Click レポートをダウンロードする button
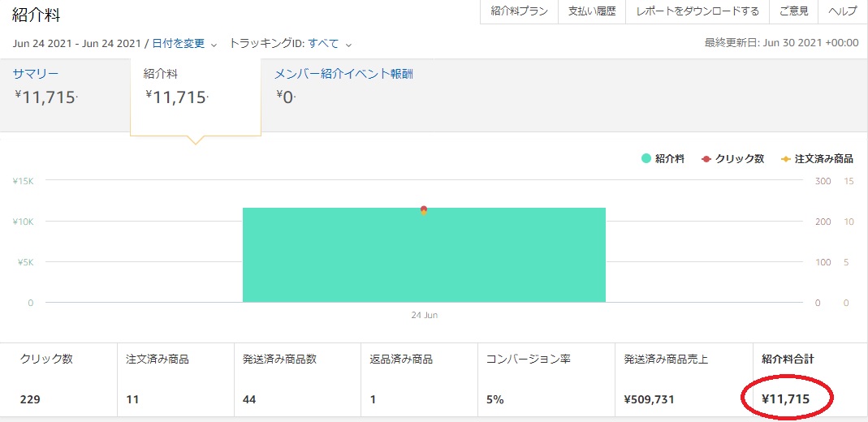 697,11
